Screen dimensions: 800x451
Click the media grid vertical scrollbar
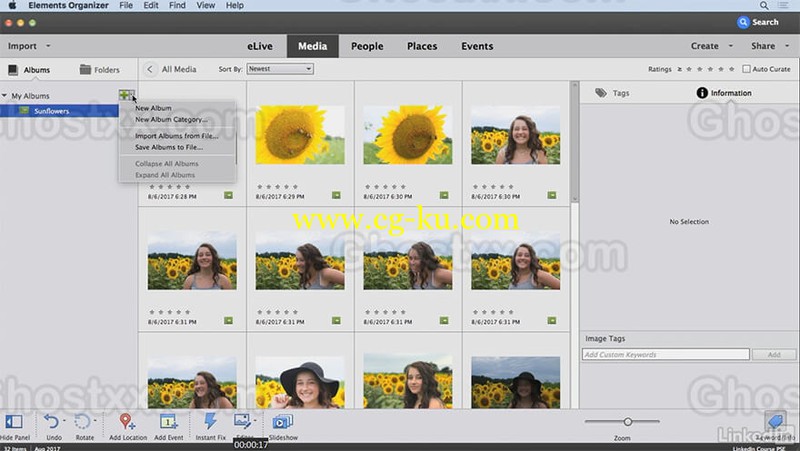[x=574, y=142]
